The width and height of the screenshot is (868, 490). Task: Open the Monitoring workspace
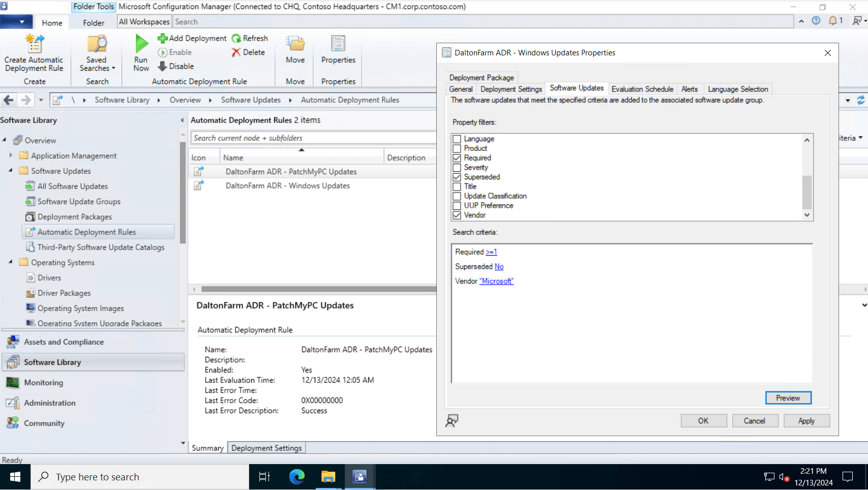(x=43, y=383)
